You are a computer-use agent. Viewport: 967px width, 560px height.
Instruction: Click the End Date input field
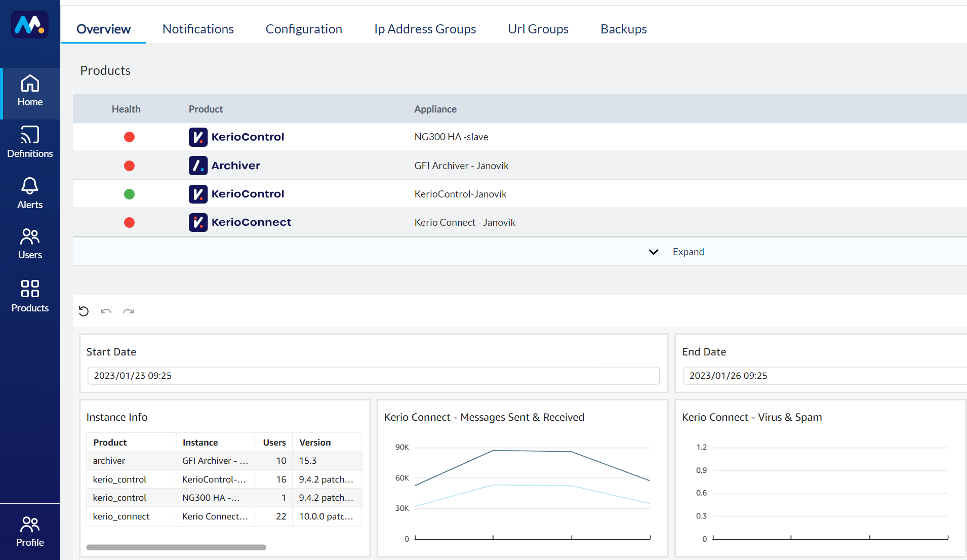point(825,376)
